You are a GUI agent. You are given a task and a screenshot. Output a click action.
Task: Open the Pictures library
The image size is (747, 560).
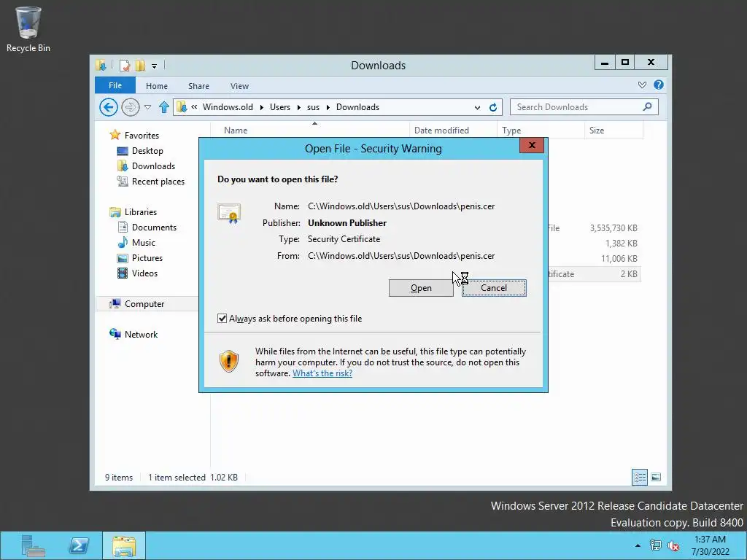(x=147, y=257)
